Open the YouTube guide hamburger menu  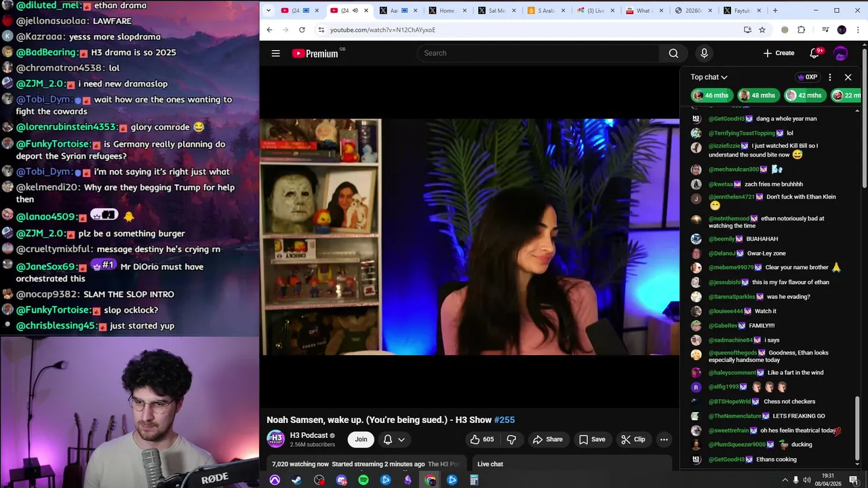tap(276, 53)
